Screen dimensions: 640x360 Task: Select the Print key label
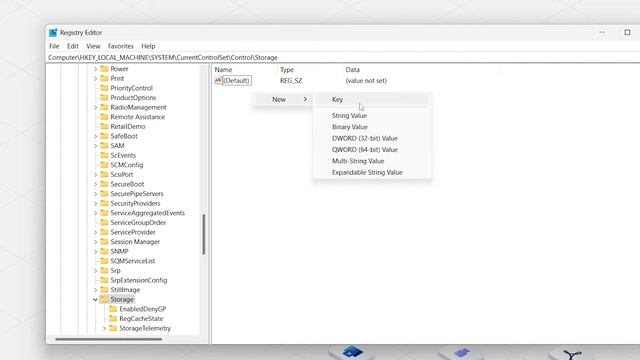pos(117,78)
